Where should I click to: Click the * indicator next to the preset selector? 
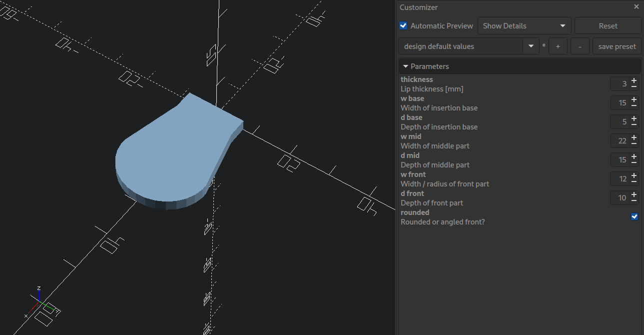[x=543, y=46]
